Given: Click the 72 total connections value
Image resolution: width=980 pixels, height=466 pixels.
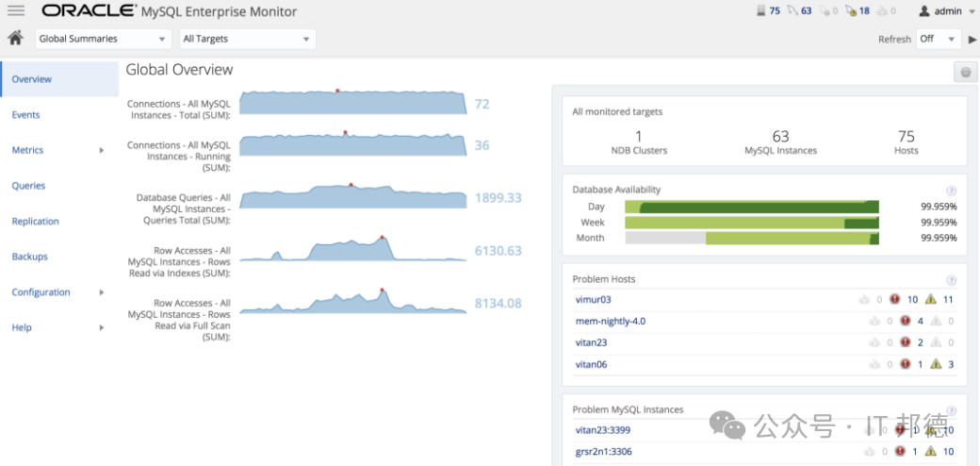Looking at the screenshot, I should [482, 104].
